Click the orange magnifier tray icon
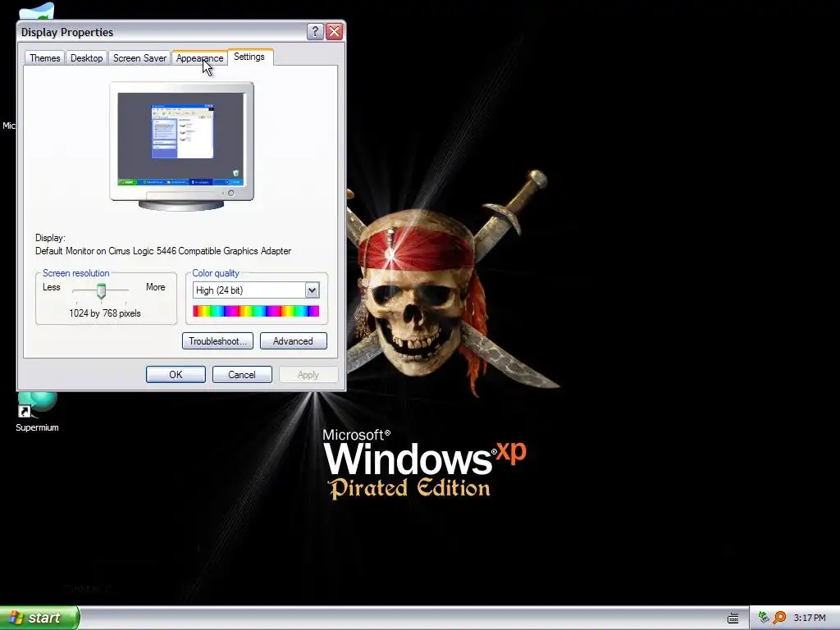Screen dimensions: 840x630 click(x=779, y=618)
